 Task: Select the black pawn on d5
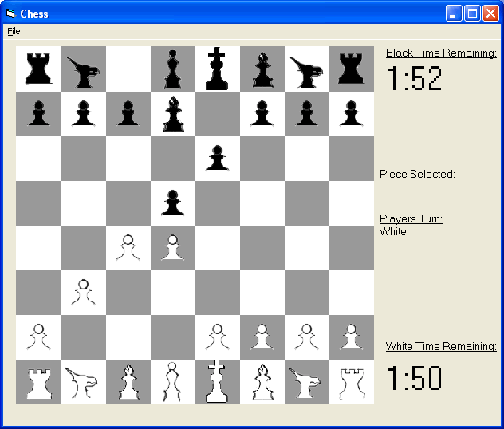pyautogui.click(x=173, y=203)
